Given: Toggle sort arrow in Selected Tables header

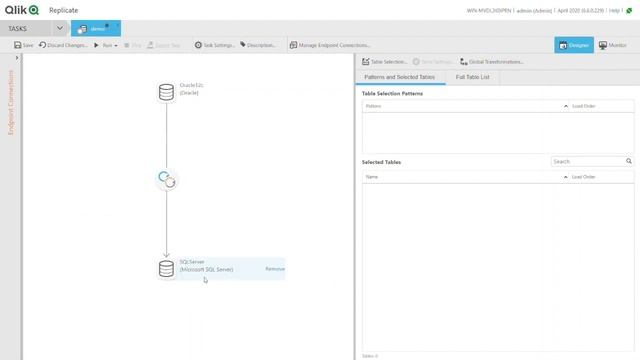Looking at the screenshot, I should 566,177.
